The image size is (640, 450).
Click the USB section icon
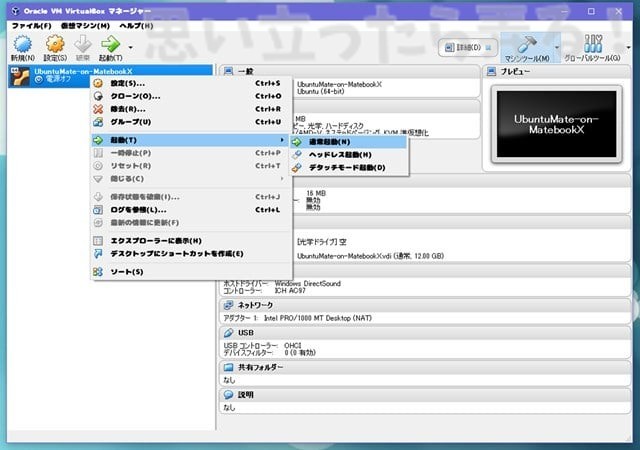(x=229, y=333)
